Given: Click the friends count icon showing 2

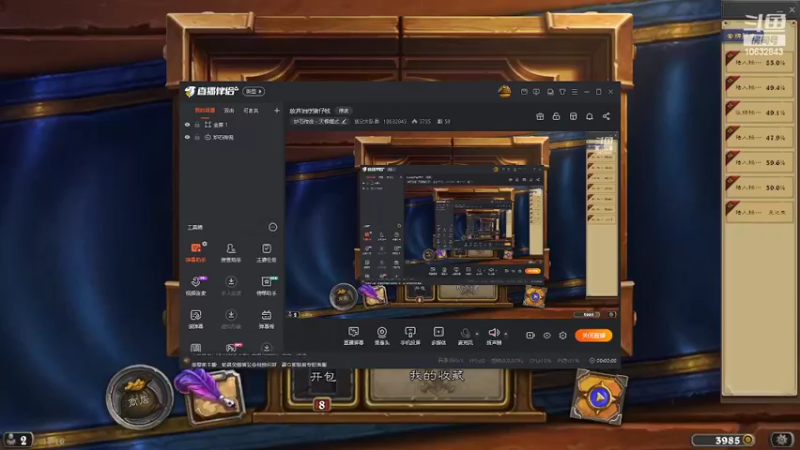Looking at the screenshot, I should point(18,439).
